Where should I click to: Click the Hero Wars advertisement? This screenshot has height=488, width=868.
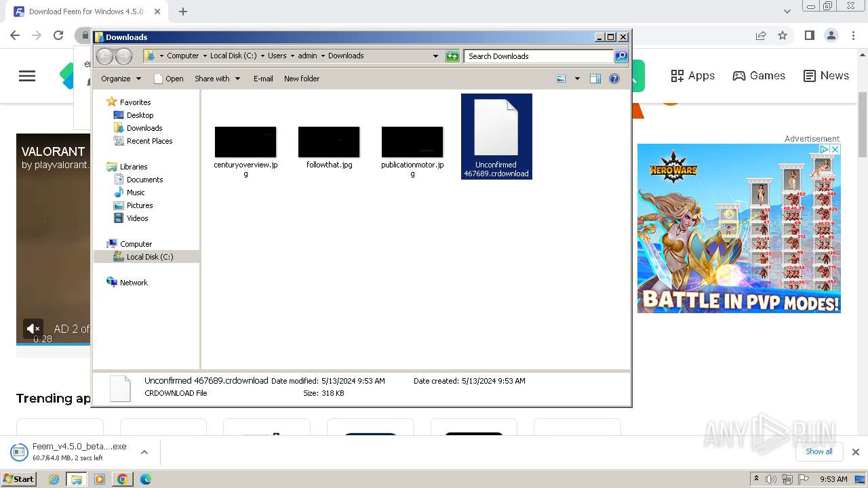(739, 228)
